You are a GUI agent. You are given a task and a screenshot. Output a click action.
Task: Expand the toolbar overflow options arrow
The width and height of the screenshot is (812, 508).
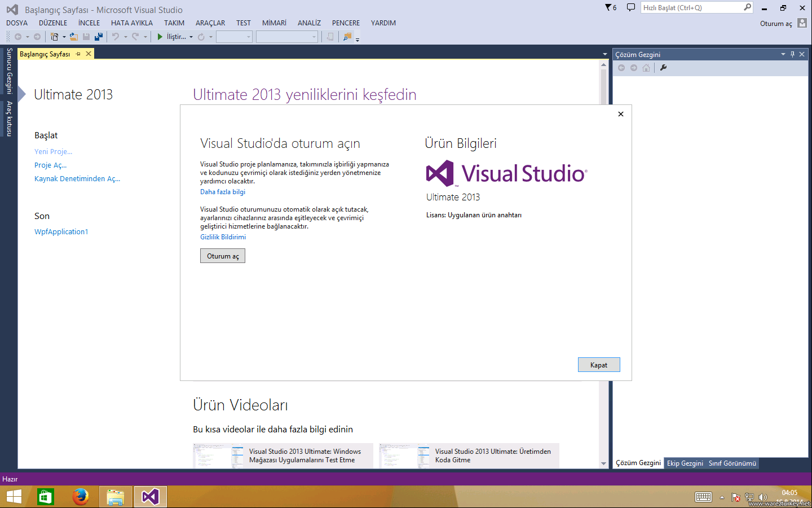click(358, 40)
